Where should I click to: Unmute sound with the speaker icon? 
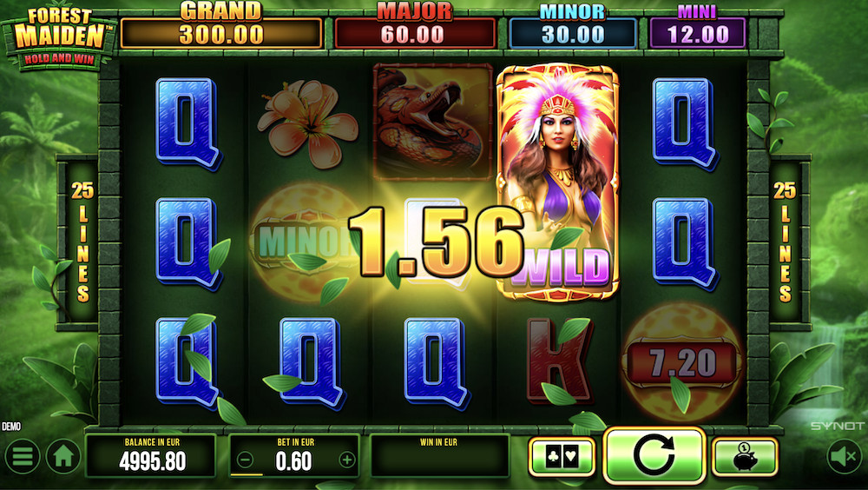(845, 457)
